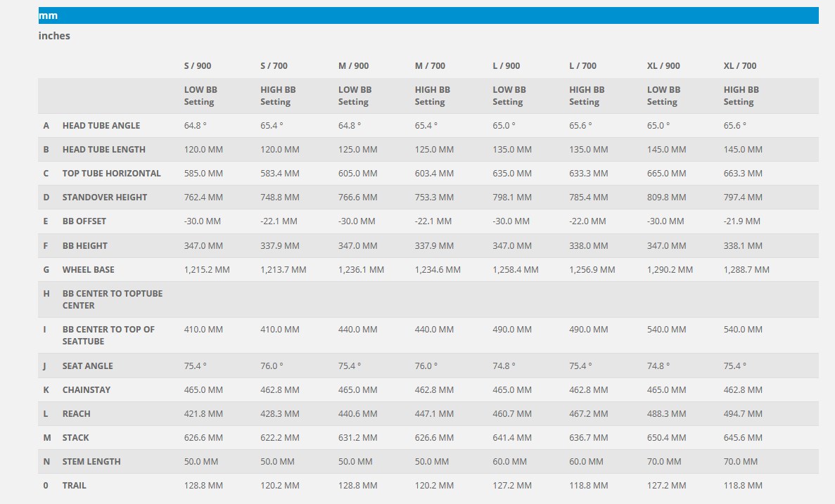Click the REACH row label
Viewport: 835px width, 504px height.
click(x=76, y=414)
